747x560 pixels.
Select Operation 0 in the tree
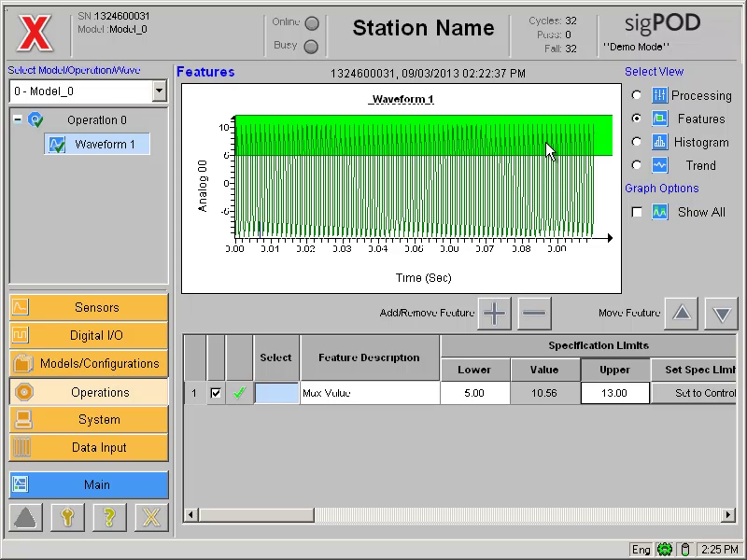(97, 120)
